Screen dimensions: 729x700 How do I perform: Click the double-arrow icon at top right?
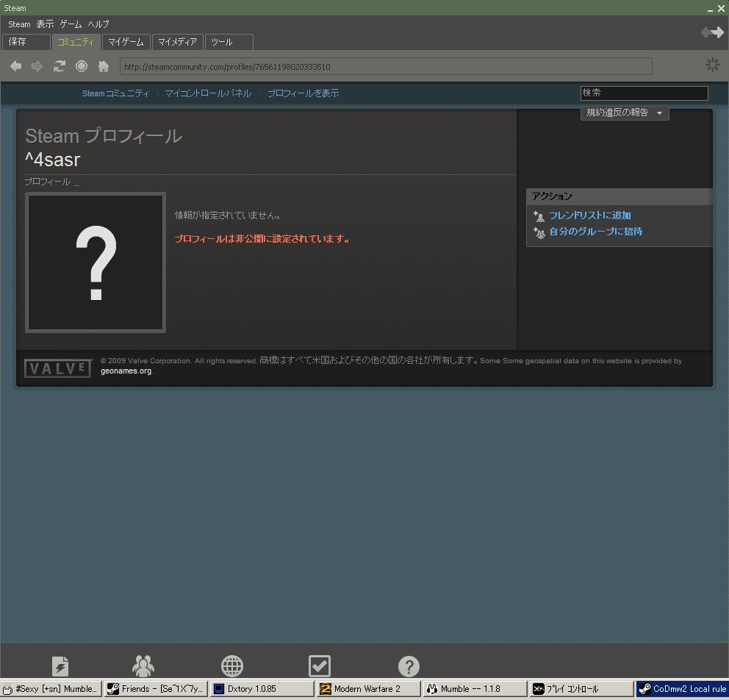click(x=712, y=32)
